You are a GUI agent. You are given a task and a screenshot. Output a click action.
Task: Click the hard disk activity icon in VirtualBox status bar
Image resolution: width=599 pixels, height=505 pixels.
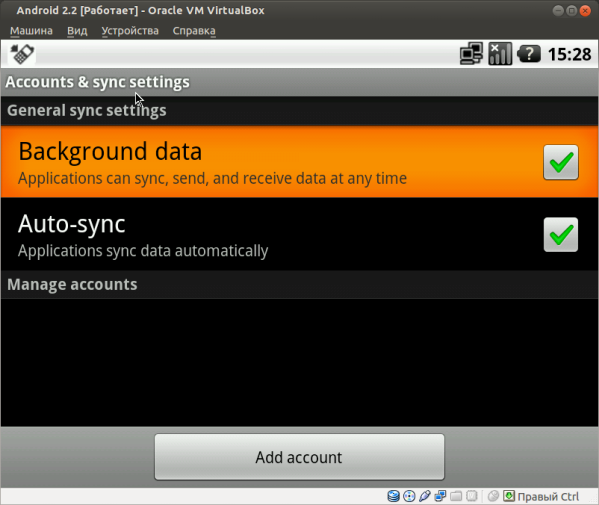tap(393, 496)
